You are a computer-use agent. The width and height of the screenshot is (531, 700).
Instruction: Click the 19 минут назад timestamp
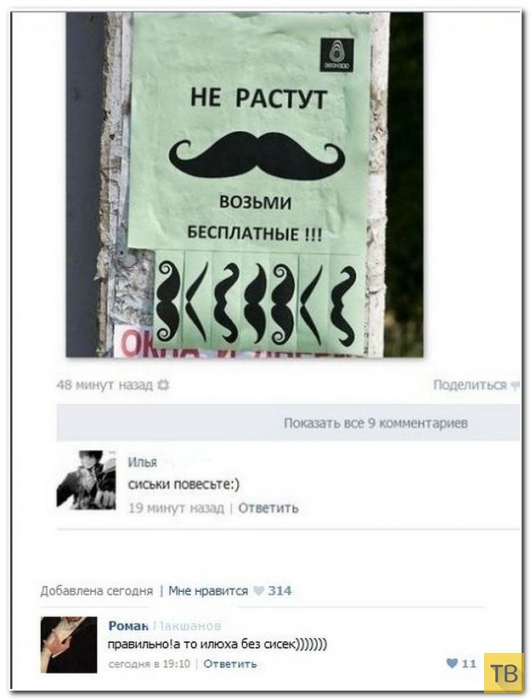coord(176,508)
